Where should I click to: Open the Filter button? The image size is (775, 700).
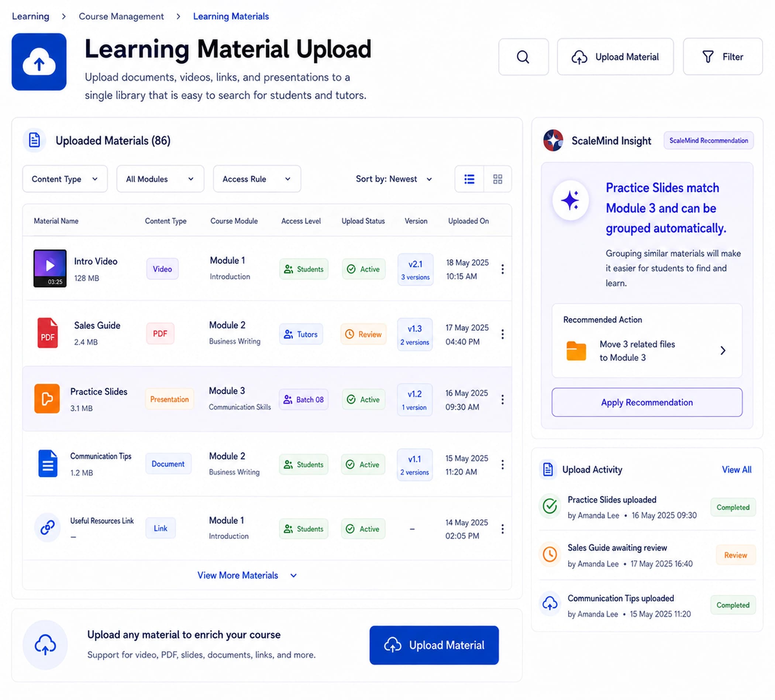722,57
